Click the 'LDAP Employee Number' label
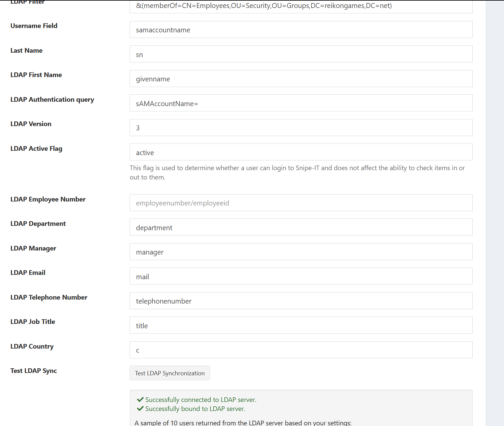 [x=48, y=199]
